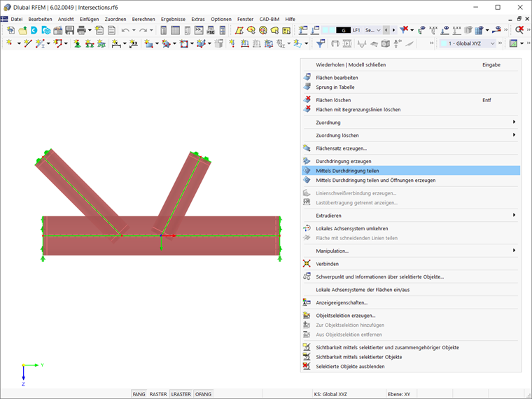Choose Durchdringung erzeugen in context menu
This screenshot has width=532, height=399.
(411, 161)
